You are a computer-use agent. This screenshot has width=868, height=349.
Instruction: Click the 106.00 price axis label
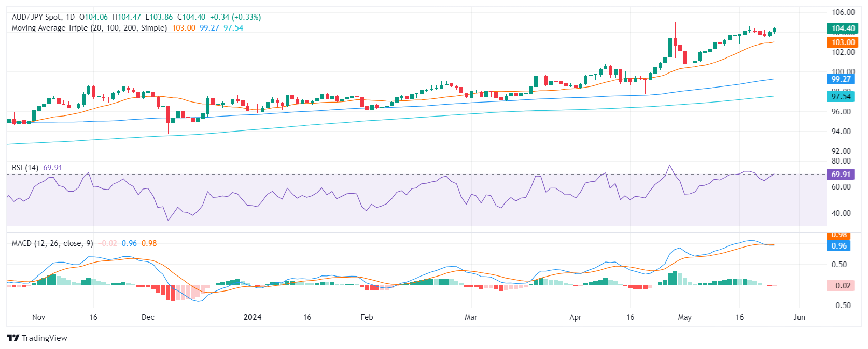(x=843, y=12)
